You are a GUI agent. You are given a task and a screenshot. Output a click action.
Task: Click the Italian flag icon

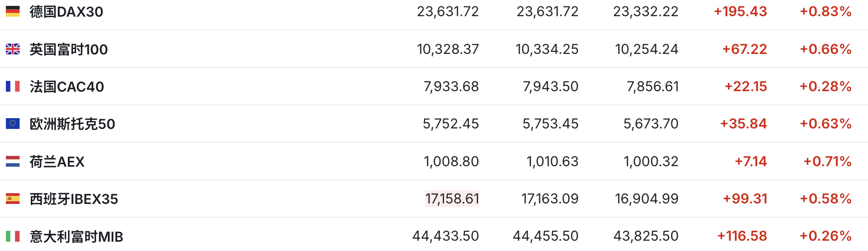13,236
